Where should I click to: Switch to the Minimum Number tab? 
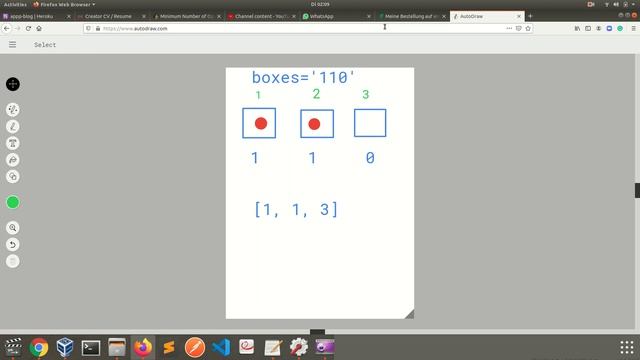[x=187, y=16]
